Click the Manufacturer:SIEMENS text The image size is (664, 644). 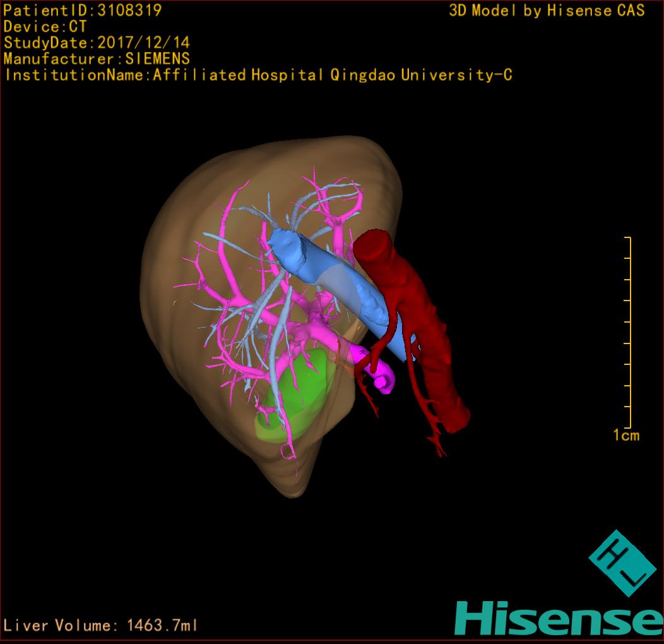pos(97,59)
